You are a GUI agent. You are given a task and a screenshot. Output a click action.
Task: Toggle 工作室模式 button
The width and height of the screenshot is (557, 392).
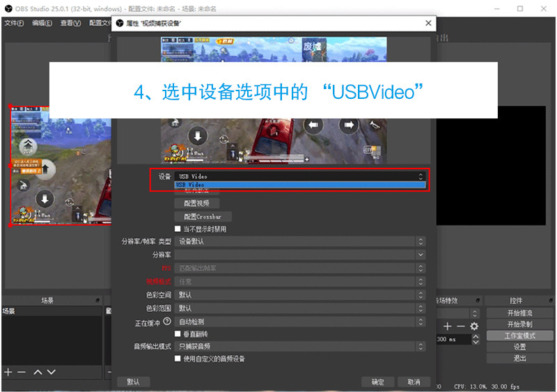click(x=519, y=336)
